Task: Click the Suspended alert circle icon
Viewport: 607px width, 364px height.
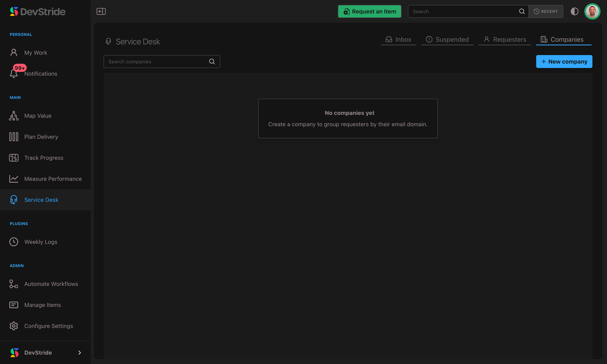Action: (429, 39)
